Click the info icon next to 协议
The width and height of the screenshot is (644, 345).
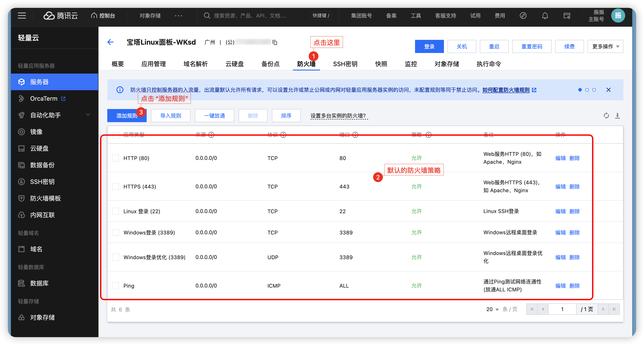tap(283, 135)
